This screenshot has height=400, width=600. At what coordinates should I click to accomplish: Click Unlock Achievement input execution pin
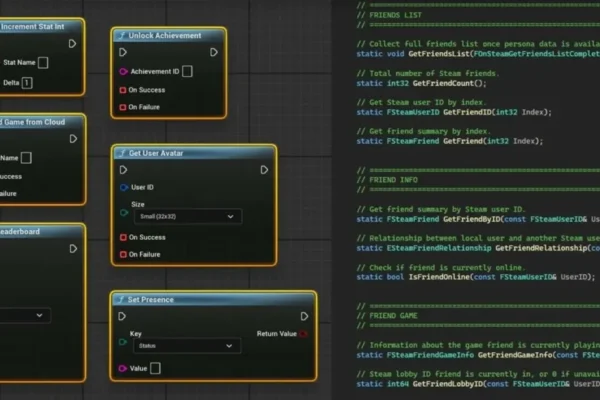click(123, 52)
